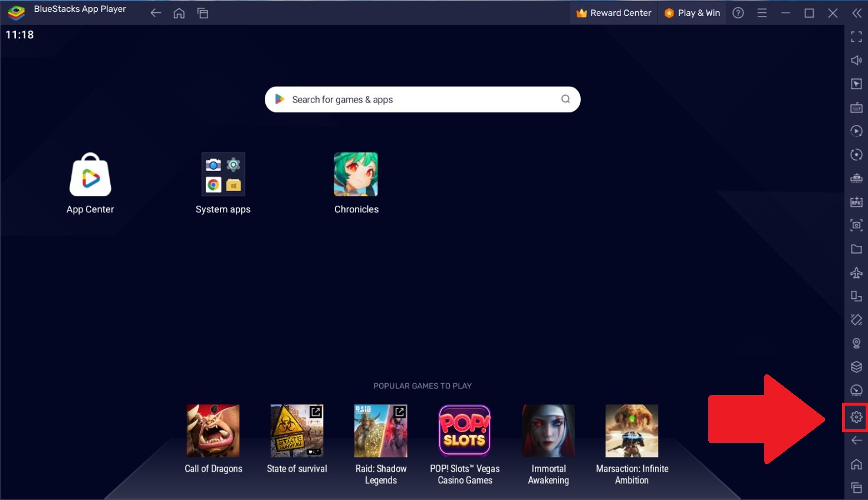This screenshot has height=500, width=868.
Task: Click the Search for games & apps field
Action: 423,100
